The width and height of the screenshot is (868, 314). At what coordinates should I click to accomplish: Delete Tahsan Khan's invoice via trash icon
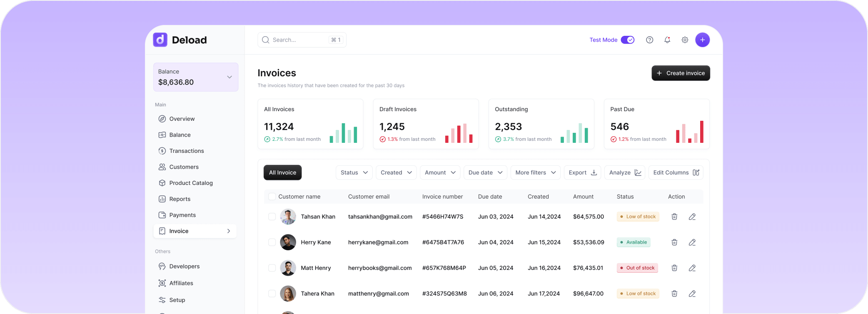pos(674,217)
